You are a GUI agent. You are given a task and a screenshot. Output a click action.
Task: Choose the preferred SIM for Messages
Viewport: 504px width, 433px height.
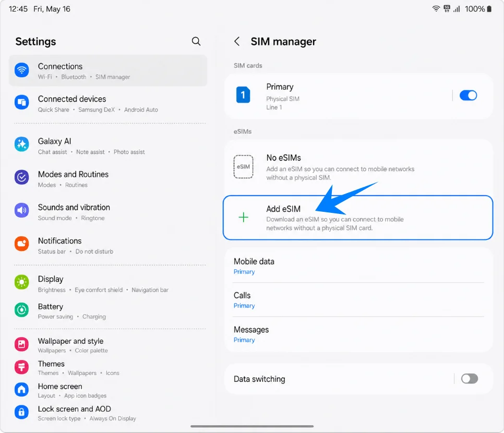[358, 334]
